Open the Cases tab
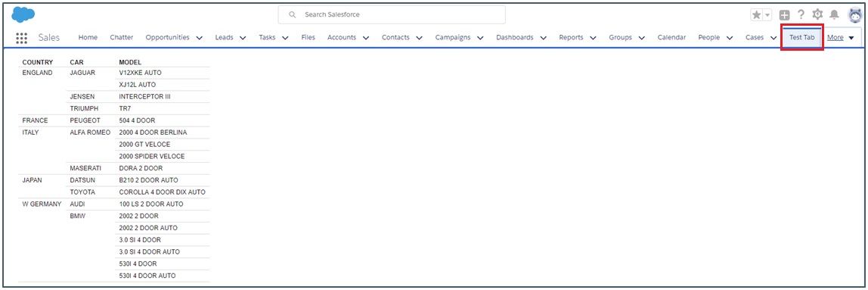Viewport: 868px width, 290px height. pos(755,37)
